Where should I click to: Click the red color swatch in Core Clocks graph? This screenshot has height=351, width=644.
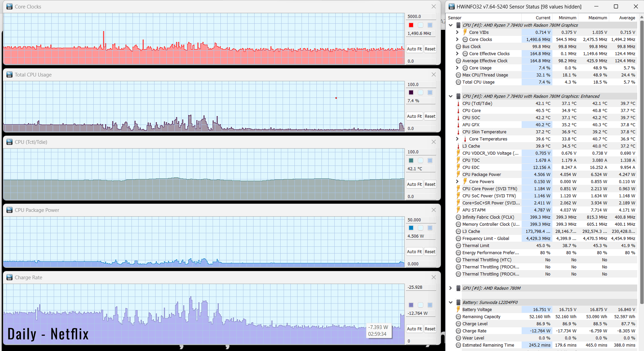411,25
